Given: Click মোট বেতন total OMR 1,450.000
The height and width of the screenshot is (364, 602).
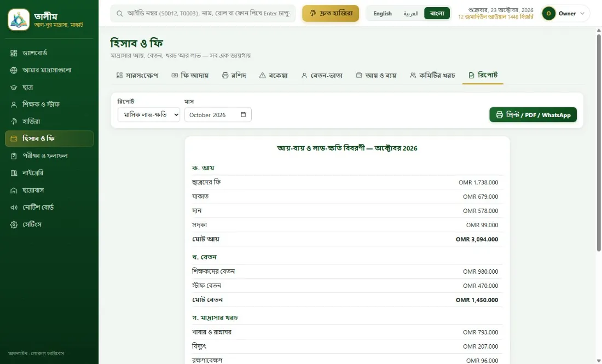Looking at the screenshot, I should (x=477, y=300).
